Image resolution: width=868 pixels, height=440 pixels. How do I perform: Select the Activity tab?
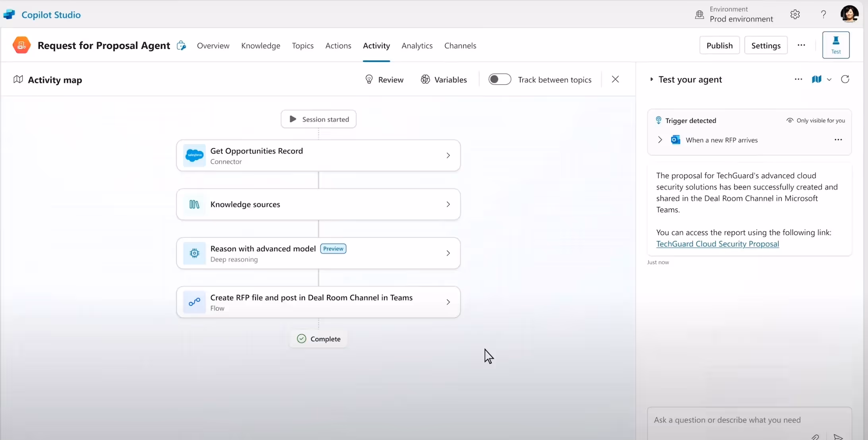tap(376, 45)
